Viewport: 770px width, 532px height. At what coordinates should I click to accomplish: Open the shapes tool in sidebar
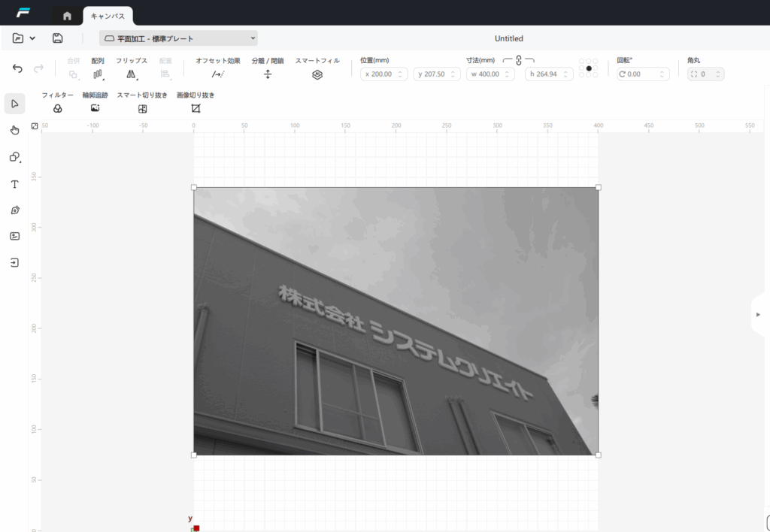tap(14, 157)
